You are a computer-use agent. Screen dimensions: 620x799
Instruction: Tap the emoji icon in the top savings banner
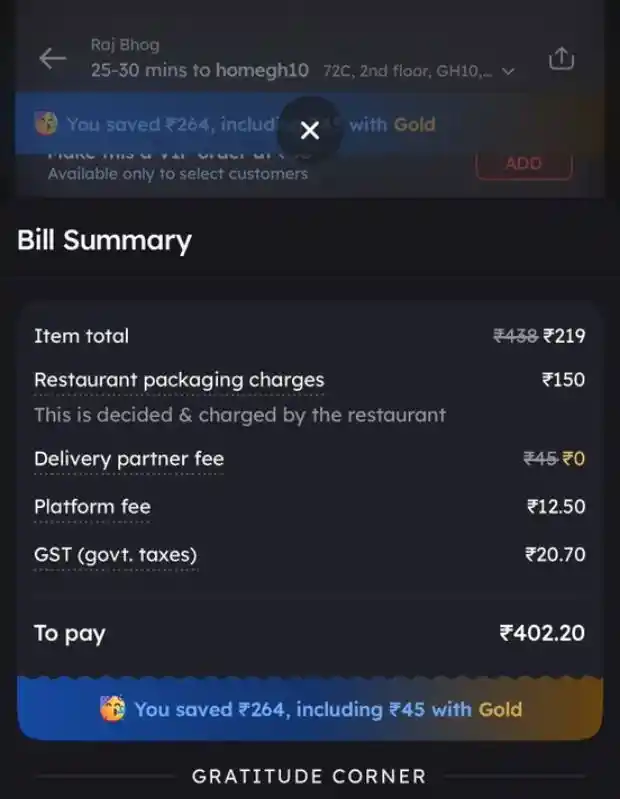click(x=46, y=124)
